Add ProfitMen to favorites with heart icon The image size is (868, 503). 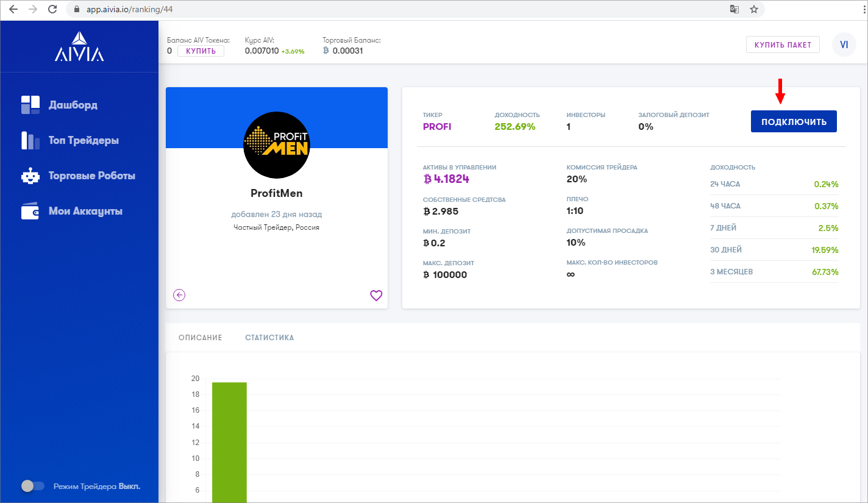click(x=376, y=296)
